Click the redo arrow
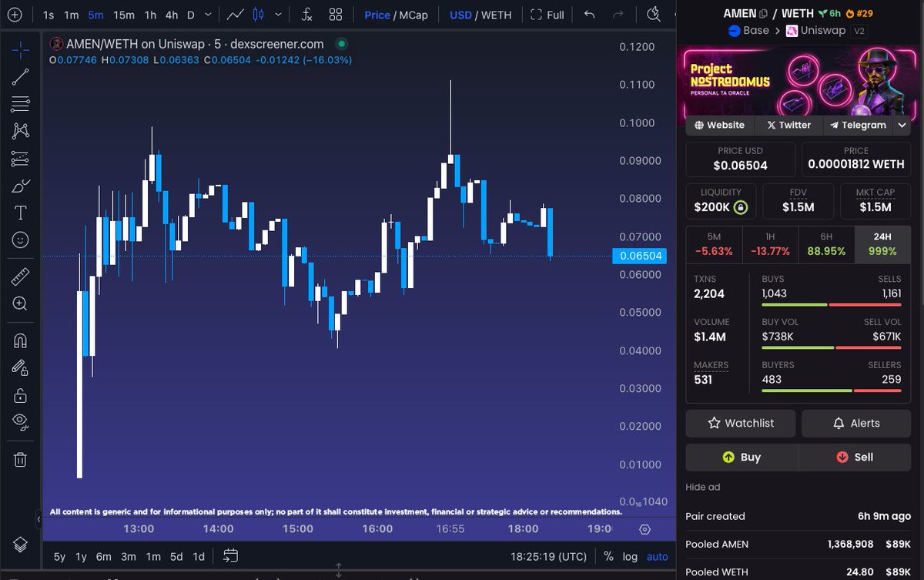This screenshot has height=580, width=924. (618, 15)
